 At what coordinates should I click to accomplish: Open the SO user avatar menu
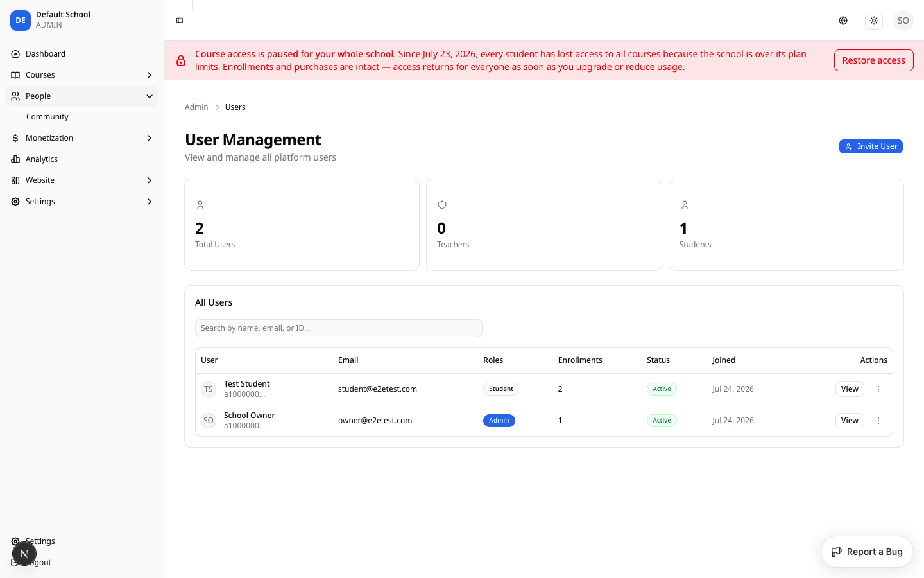click(903, 21)
